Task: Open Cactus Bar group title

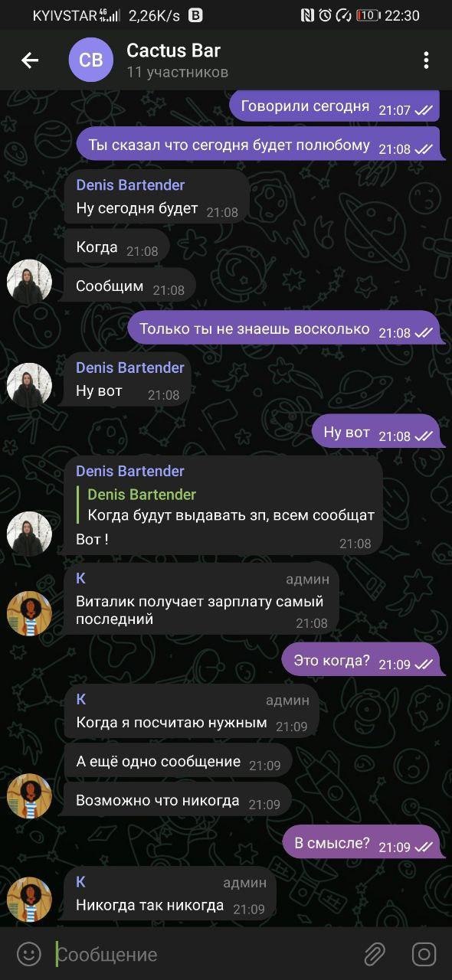Action: click(x=173, y=51)
